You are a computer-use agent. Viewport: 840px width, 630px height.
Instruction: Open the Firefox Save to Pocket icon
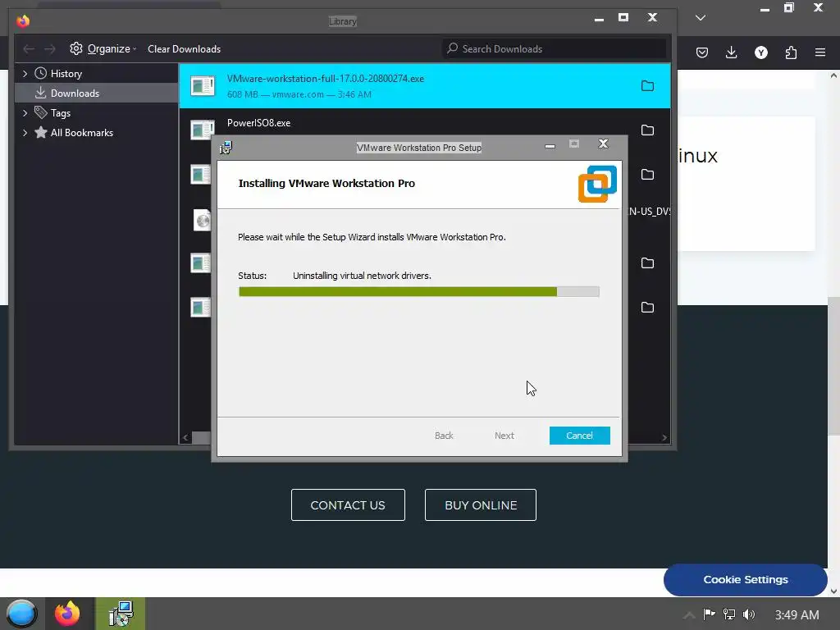[702, 52]
